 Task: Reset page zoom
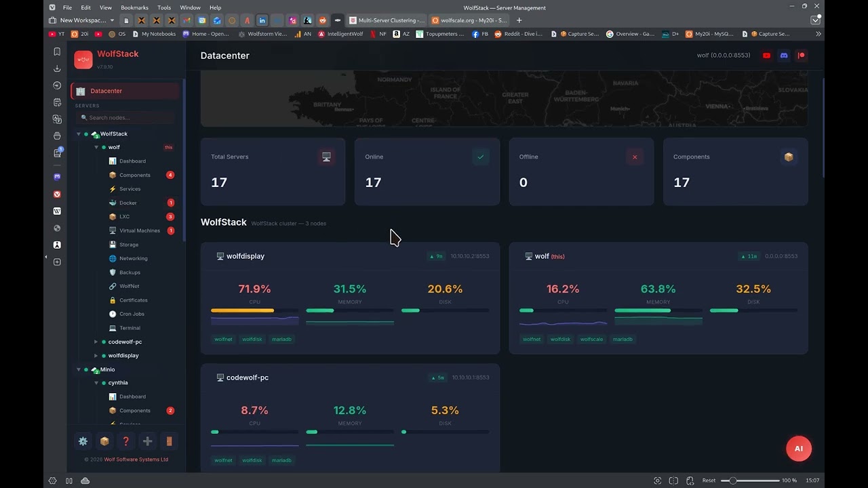(x=709, y=481)
